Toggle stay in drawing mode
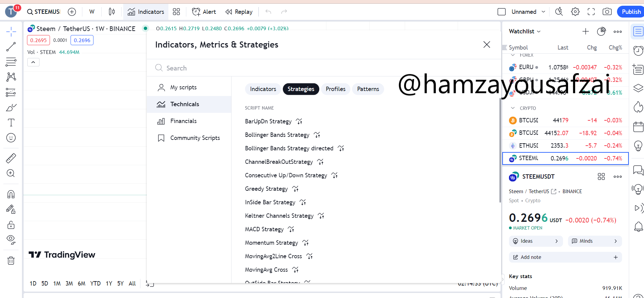The height and width of the screenshot is (298, 644). [11, 209]
